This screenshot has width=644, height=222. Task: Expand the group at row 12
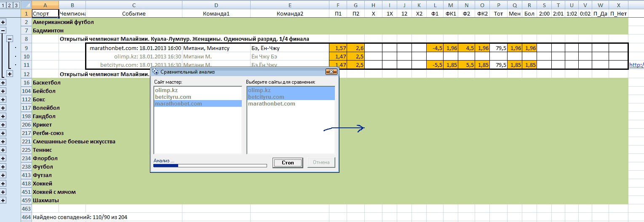tap(10, 74)
